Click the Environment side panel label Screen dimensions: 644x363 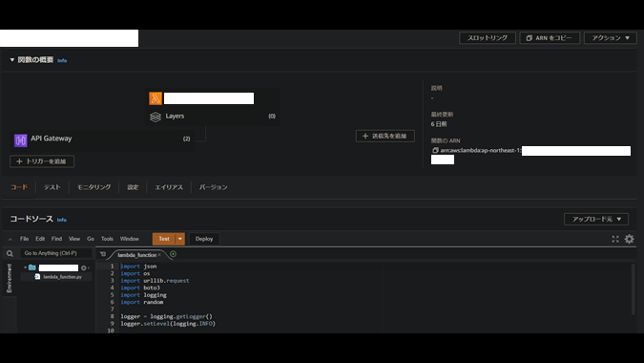[x=9, y=278]
